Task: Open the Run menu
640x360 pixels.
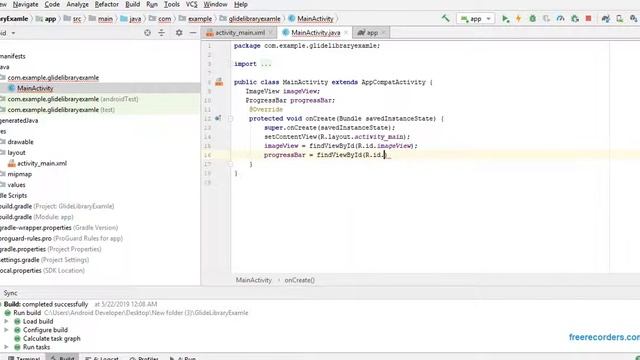Action: coord(152,4)
